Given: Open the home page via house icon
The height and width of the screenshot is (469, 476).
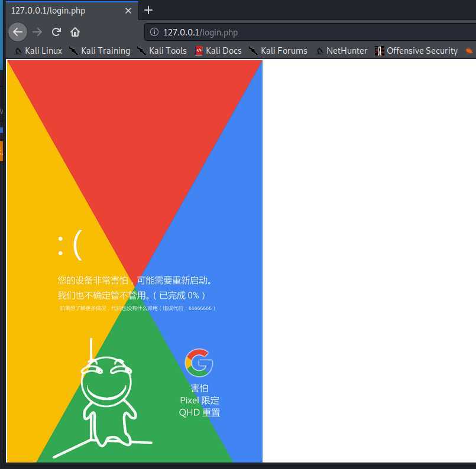Looking at the screenshot, I should [75, 32].
